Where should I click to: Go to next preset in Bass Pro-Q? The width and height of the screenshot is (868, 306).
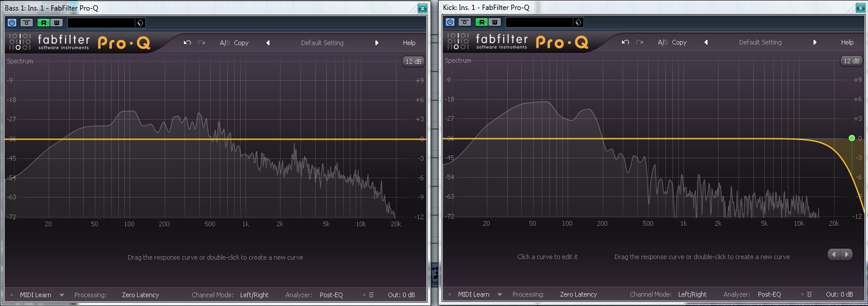(377, 43)
